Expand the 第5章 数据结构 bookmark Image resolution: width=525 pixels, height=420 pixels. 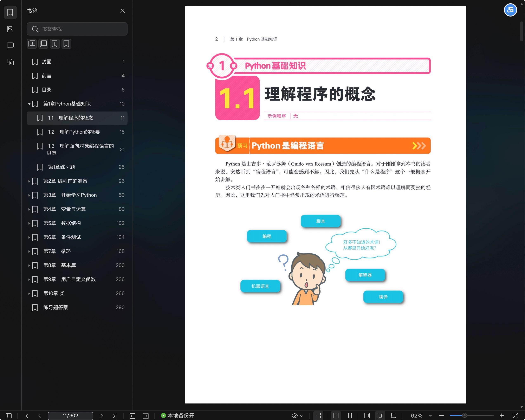point(29,223)
